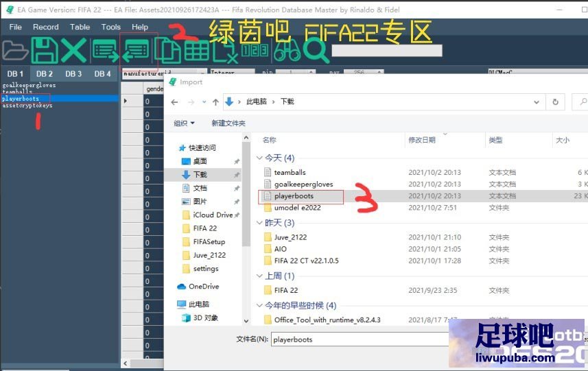Open the Table menu

click(x=80, y=27)
